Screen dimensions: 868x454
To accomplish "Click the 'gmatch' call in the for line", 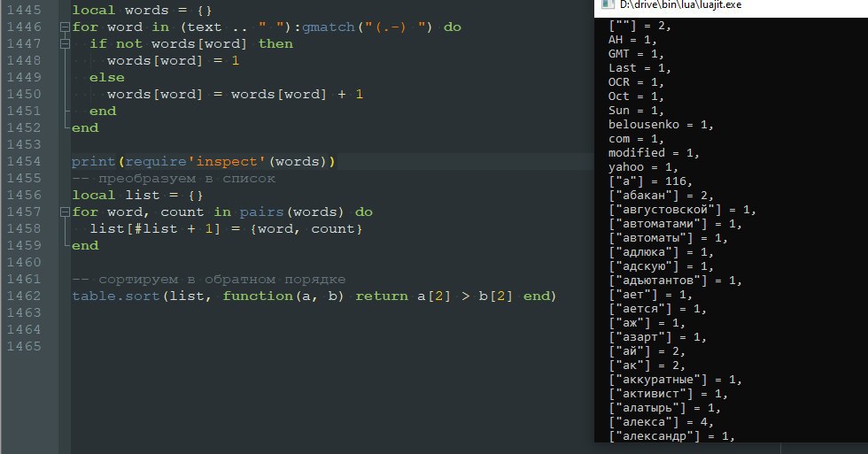I will click(329, 27).
